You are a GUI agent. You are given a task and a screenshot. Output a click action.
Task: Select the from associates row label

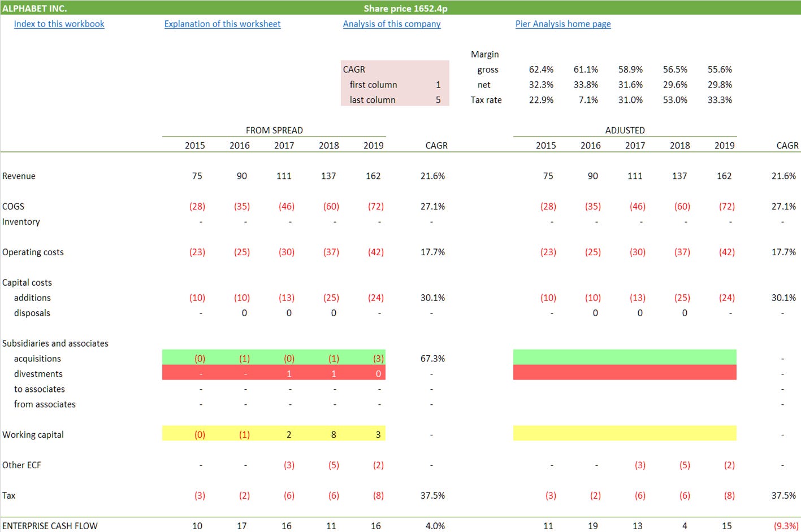[x=45, y=404]
